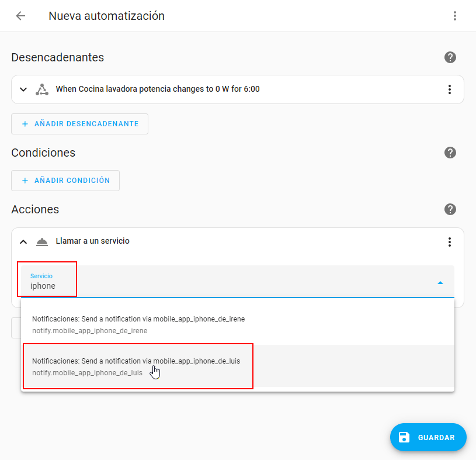This screenshot has height=460, width=476.
Task: Open help for Acciones section
Action: pos(450,209)
